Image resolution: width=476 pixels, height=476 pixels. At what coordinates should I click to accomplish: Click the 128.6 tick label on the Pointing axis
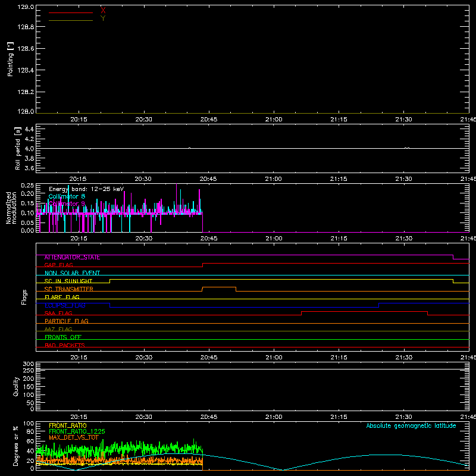pos(26,49)
